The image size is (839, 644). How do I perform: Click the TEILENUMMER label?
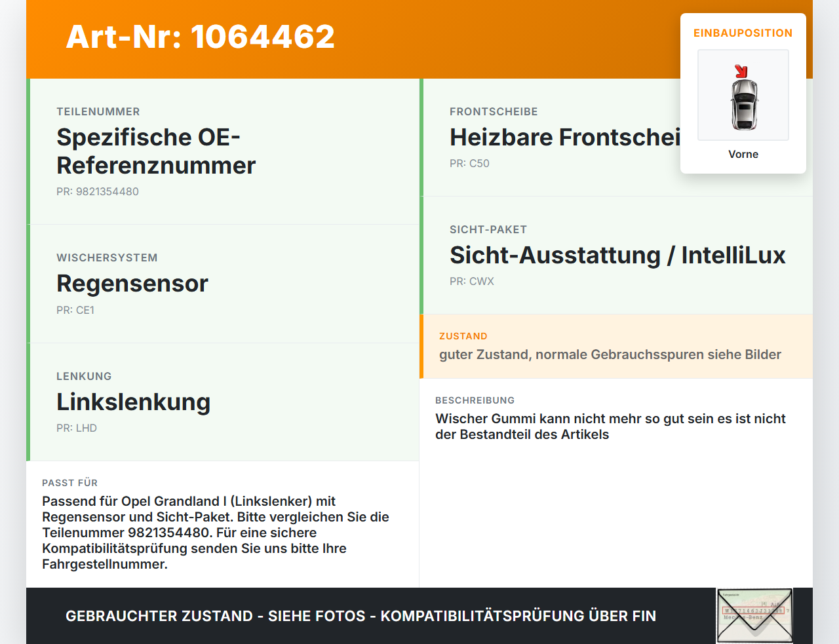pyautogui.click(x=98, y=111)
